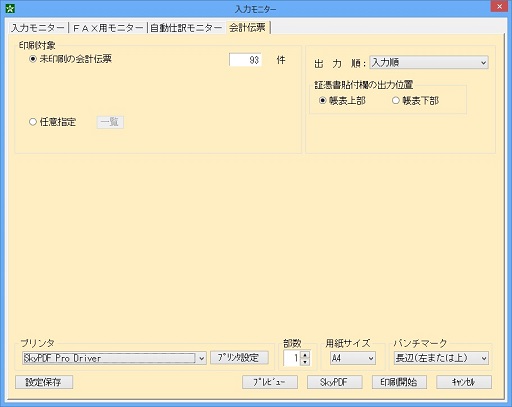Close the 入力モニター window
The width and height of the screenshot is (512, 407).
499,7
